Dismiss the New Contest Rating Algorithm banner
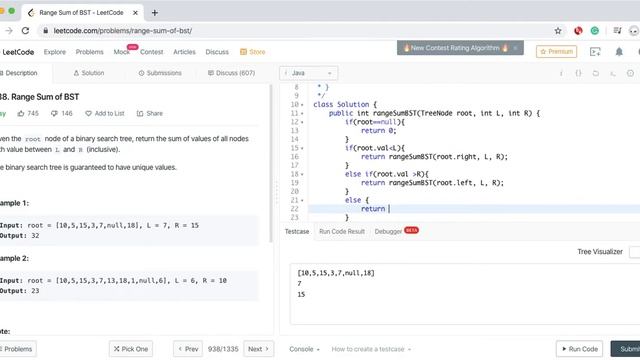The height and width of the screenshot is (360, 640). [x=515, y=48]
